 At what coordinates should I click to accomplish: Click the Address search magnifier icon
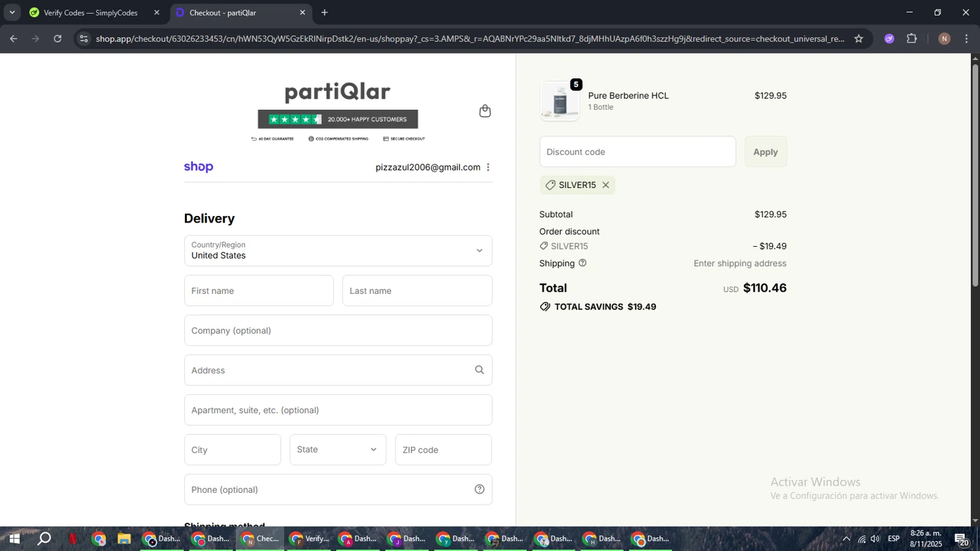[x=480, y=370]
